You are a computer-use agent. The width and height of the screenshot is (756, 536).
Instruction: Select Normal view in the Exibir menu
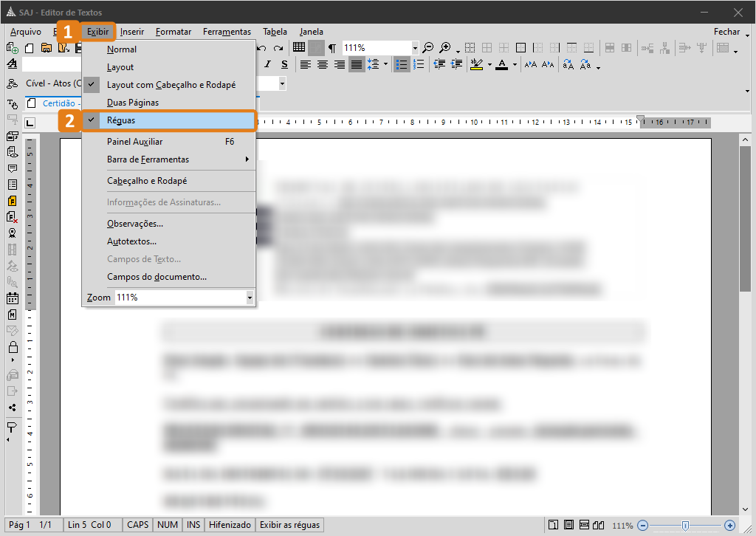pos(168,49)
